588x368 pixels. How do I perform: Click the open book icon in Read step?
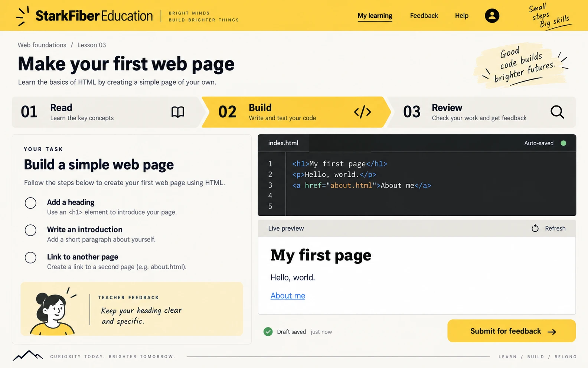point(178,112)
